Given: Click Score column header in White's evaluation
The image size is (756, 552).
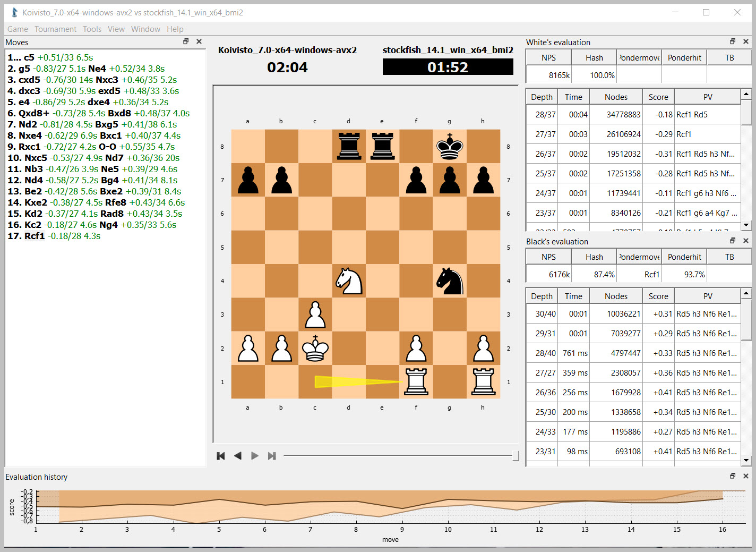Looking at the screenshot, I should click(x=658, y=97).
